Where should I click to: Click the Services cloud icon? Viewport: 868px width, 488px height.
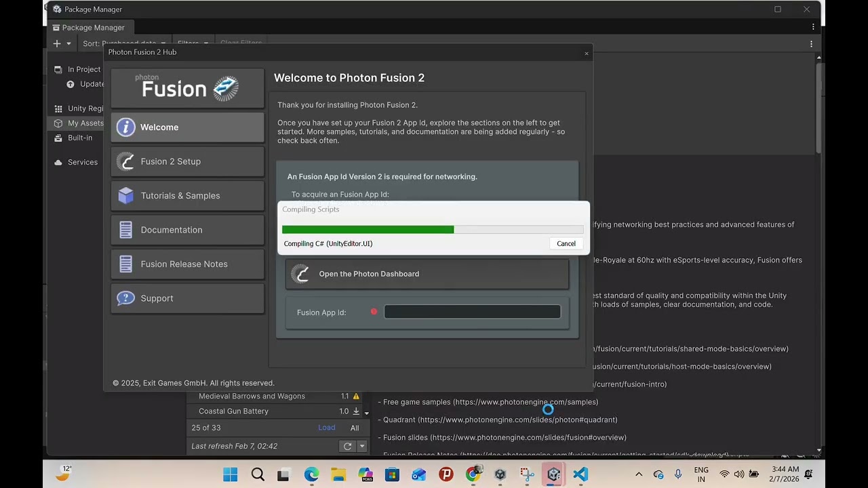[58, 162]
